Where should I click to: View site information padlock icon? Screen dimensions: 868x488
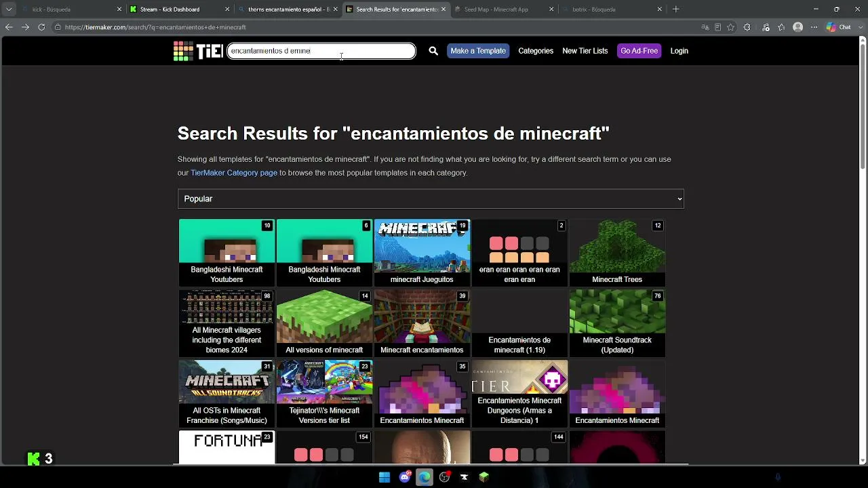pyautogui.click(x=58, y=27)
